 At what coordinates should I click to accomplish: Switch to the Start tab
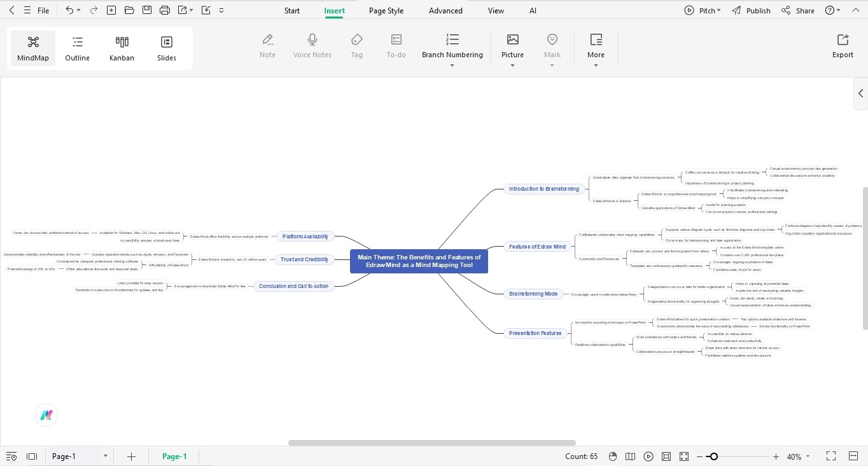tap(292, 10)
